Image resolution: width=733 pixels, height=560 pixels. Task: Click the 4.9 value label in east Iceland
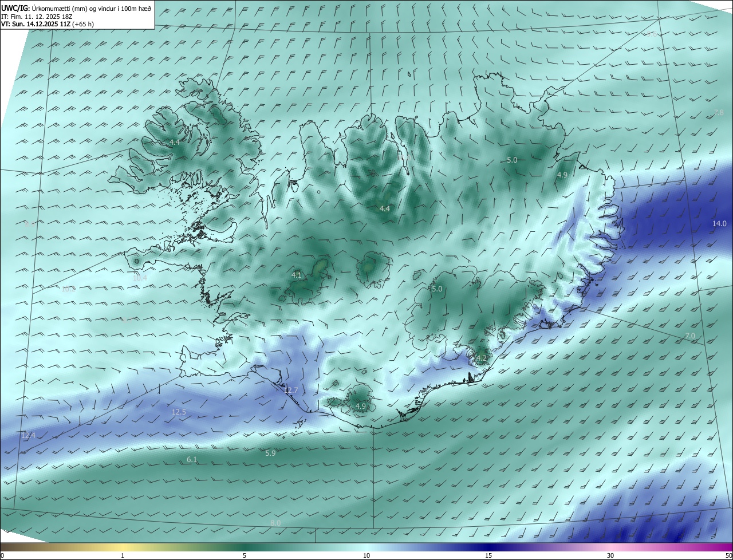(562, 175)
